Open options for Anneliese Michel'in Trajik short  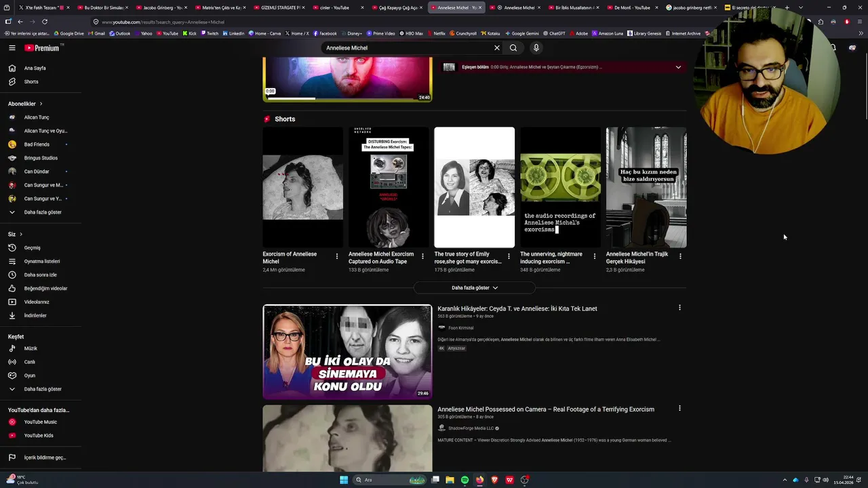click(x=680, y=256)
